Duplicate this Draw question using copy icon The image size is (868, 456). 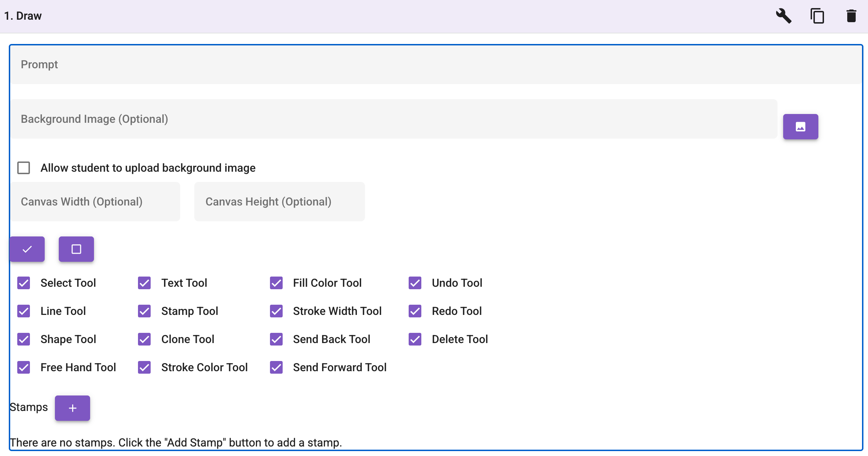[817, 16]
